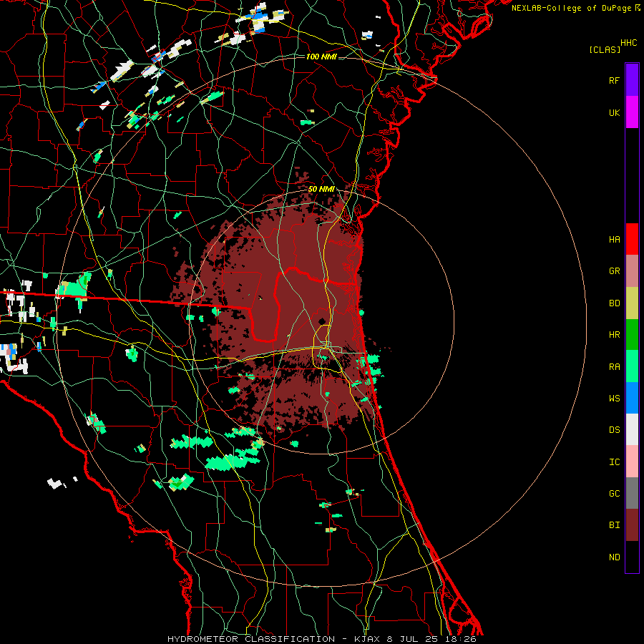This screenshot has height=644, width=644.
Task: Click the UK magenta legend swatch
Action: click(632, 112)
